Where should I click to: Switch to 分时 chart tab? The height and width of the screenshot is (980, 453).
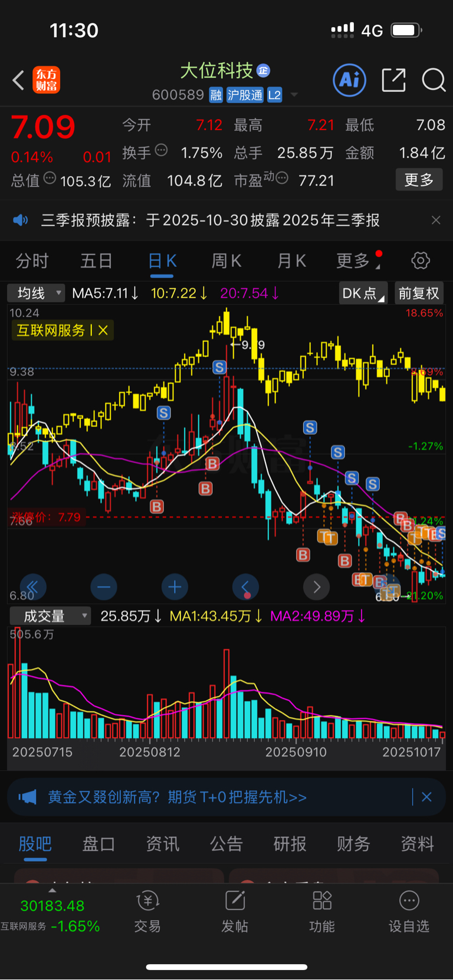32,260
